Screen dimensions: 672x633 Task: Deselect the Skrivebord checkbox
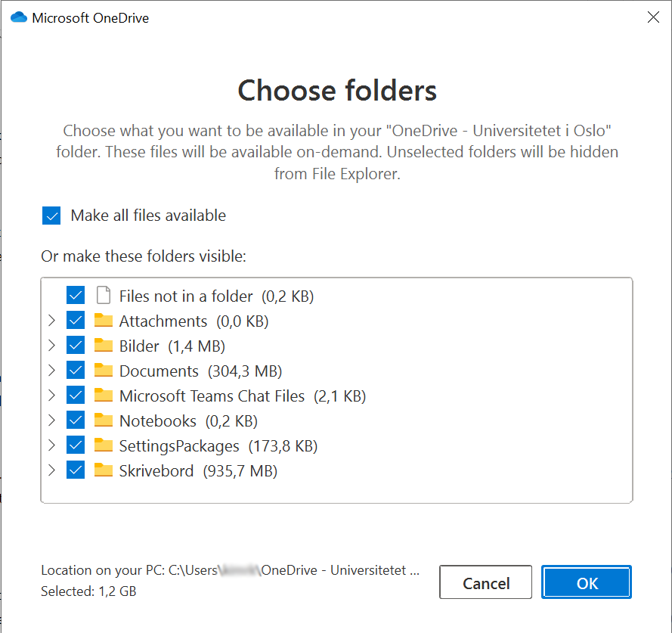tap(76, 470)
